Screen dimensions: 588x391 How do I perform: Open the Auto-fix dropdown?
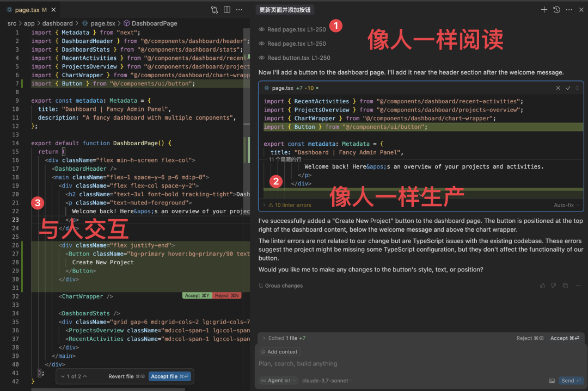point(567,205)
